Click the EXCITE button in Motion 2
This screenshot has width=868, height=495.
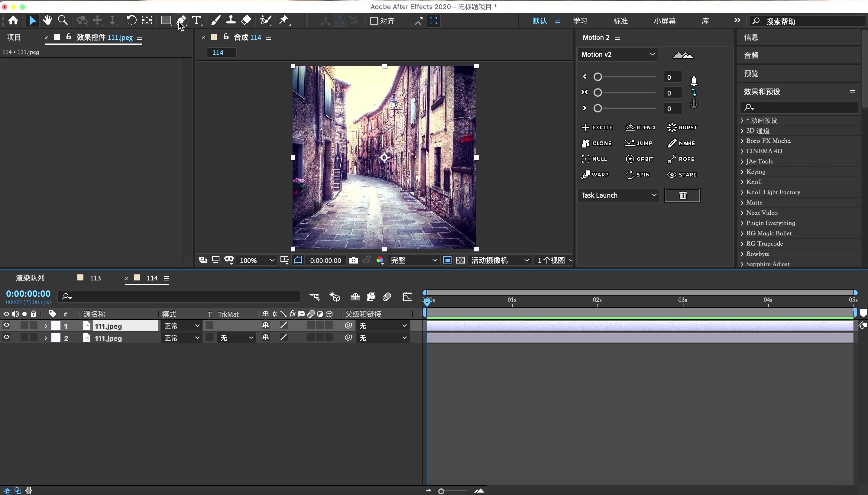598,128
